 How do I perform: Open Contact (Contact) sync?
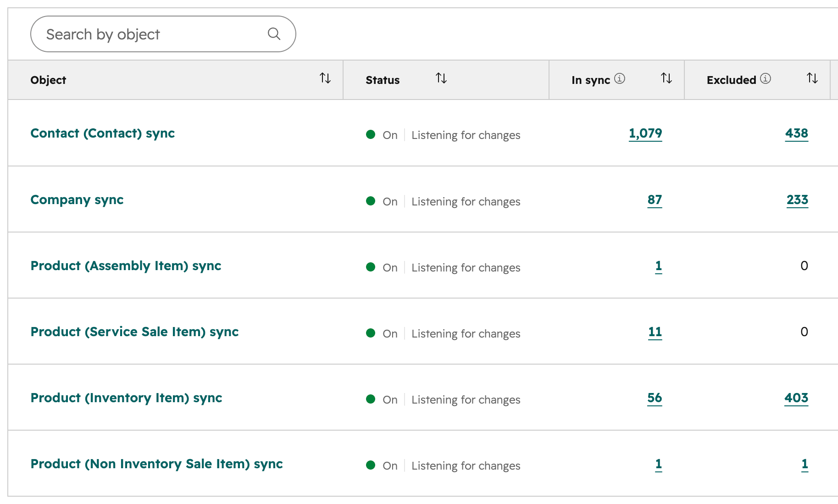[x=103, y=133]
